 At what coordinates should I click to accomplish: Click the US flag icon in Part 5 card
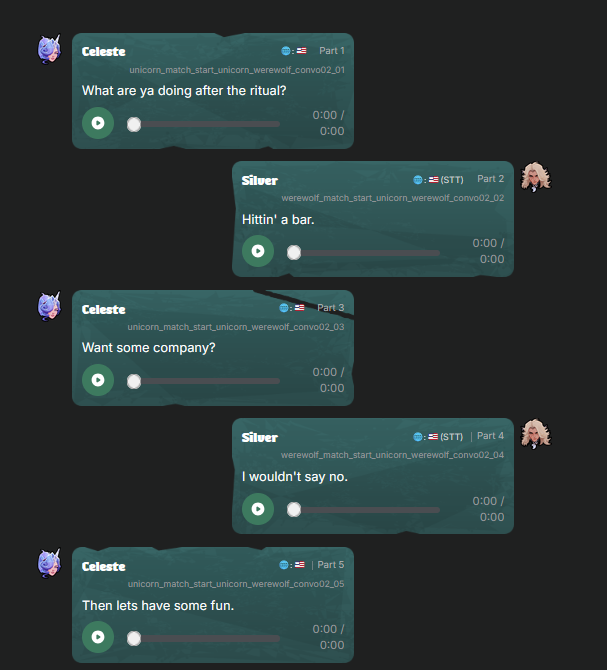(299, 564)
